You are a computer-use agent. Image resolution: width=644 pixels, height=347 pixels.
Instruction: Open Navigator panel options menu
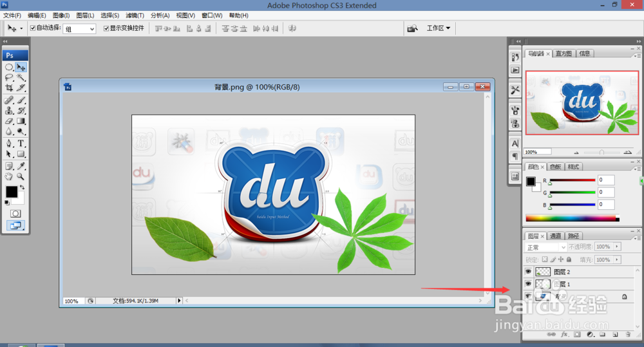[x=637, y=55]
